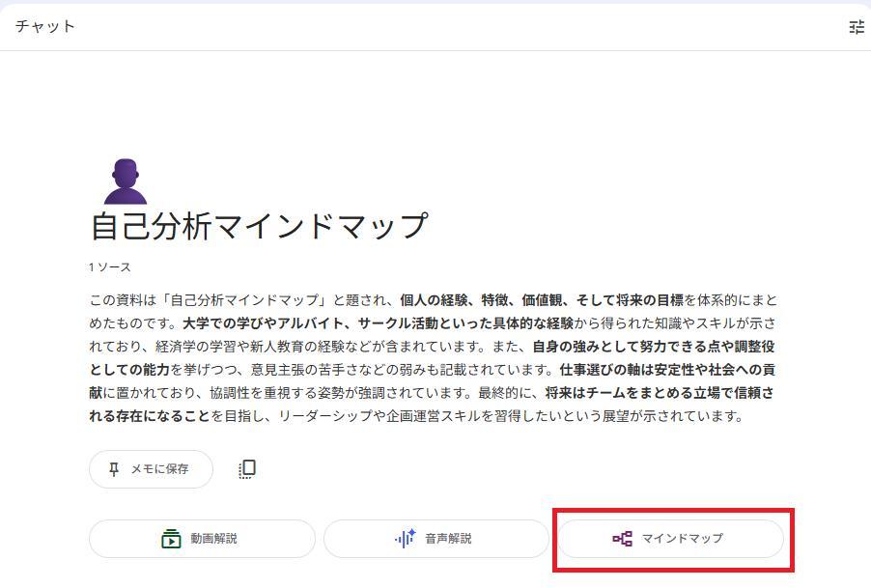Image resolution: width=871 pixels, height=588 pixels.
Task: Click the purple person notebook avatar
Action: (x=125, y=182)
